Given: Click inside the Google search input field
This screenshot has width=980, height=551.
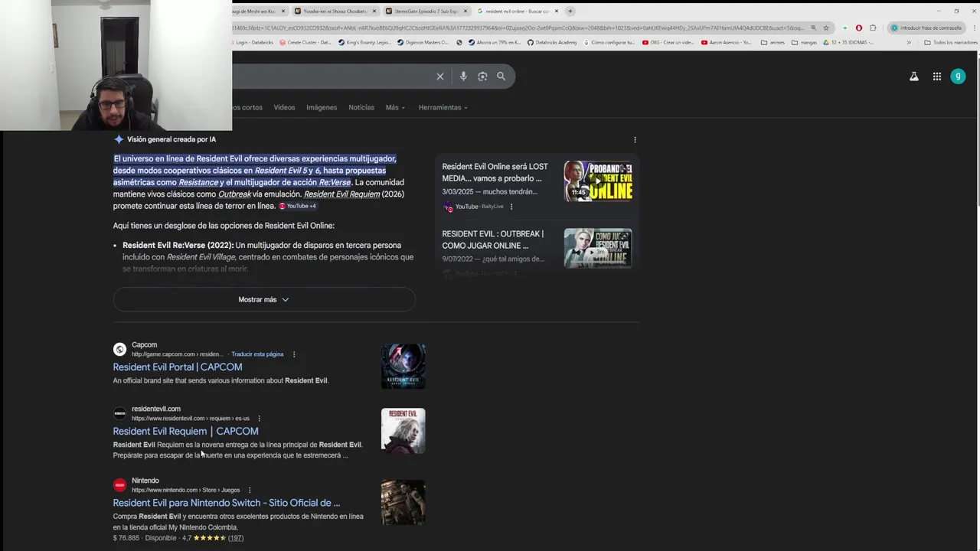Looking at the screenshot, I should 333,77.
